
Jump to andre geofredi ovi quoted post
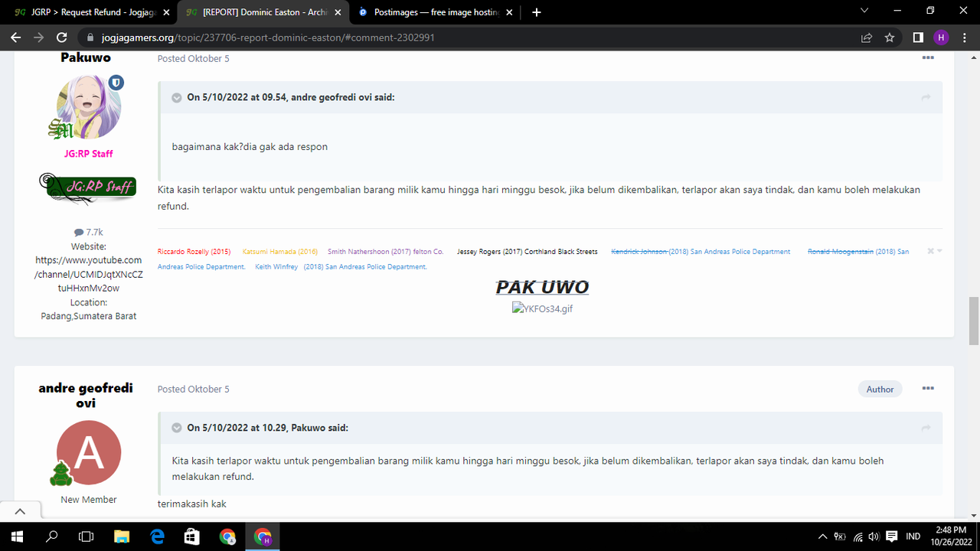pyautogui.click(x=926, y=98)
